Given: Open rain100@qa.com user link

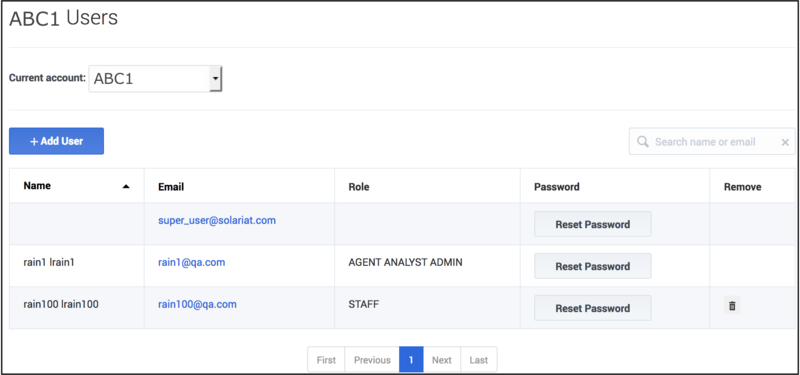Looking at the screenshot, I should point(197,304).
